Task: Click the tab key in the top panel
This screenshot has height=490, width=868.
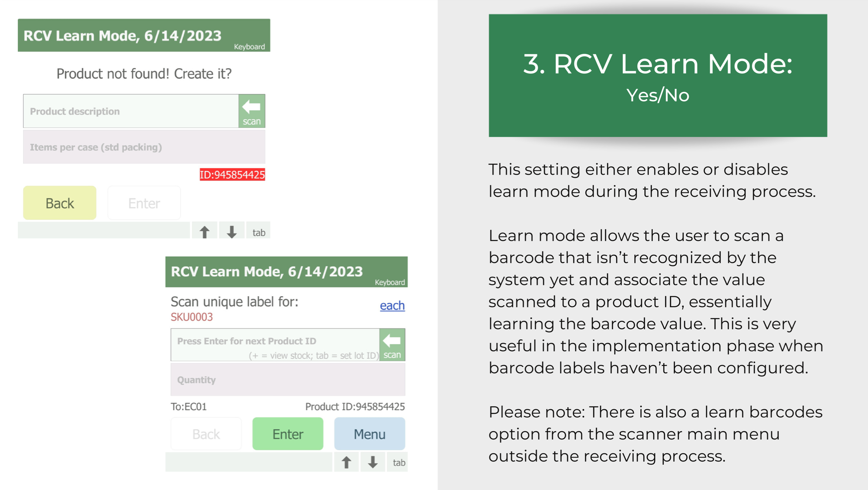Action: click(x=259, y=232)
